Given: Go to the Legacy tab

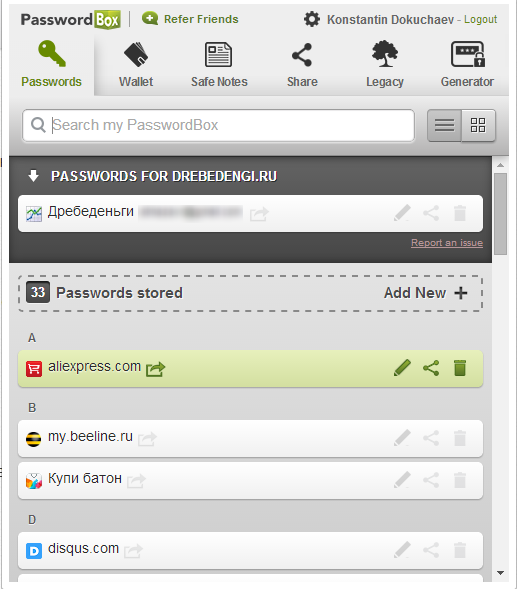Looking at the screenshot, I should click(385, 65).
